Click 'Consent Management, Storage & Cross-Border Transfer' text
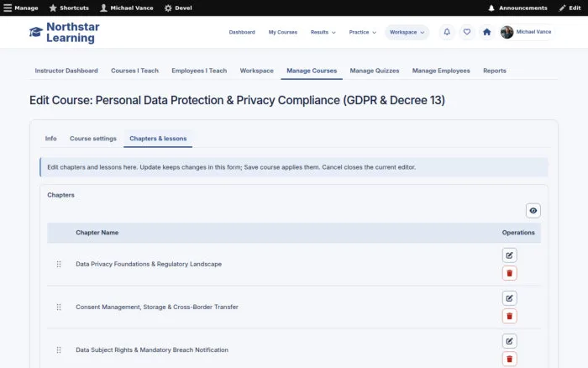The image size is (588, 368). click(x=157, y=307)
